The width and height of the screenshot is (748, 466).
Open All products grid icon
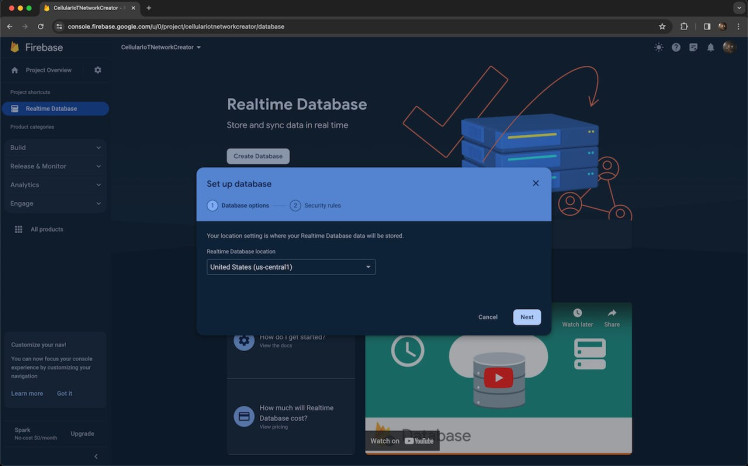18,229
